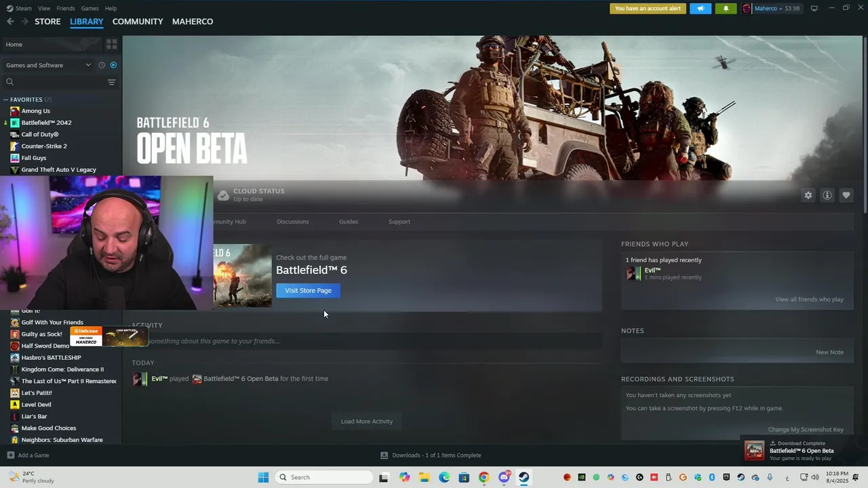Image resolution: width=868 pixels, height=488 pixels.
Task: Select Battlefield 2042 in the library list
Action: pos(46,123)
